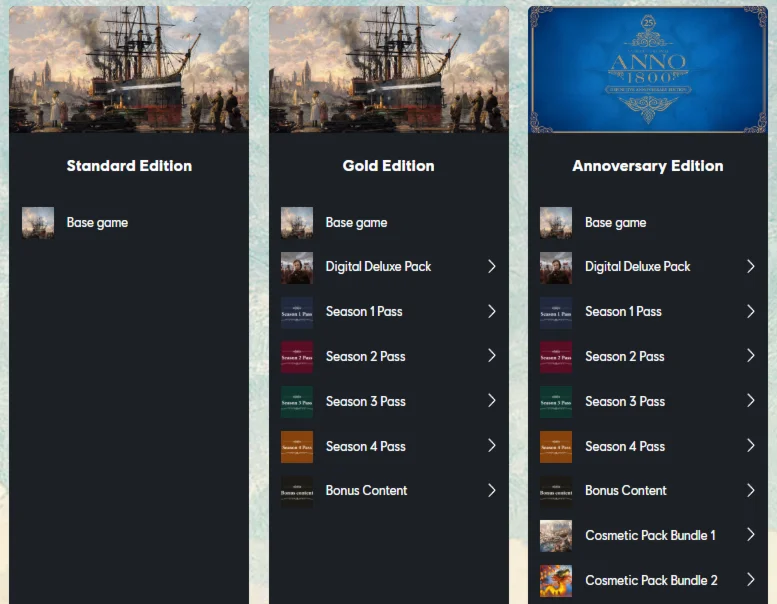Select the Gold Edition title
The image size is (777, 604).
388,165
